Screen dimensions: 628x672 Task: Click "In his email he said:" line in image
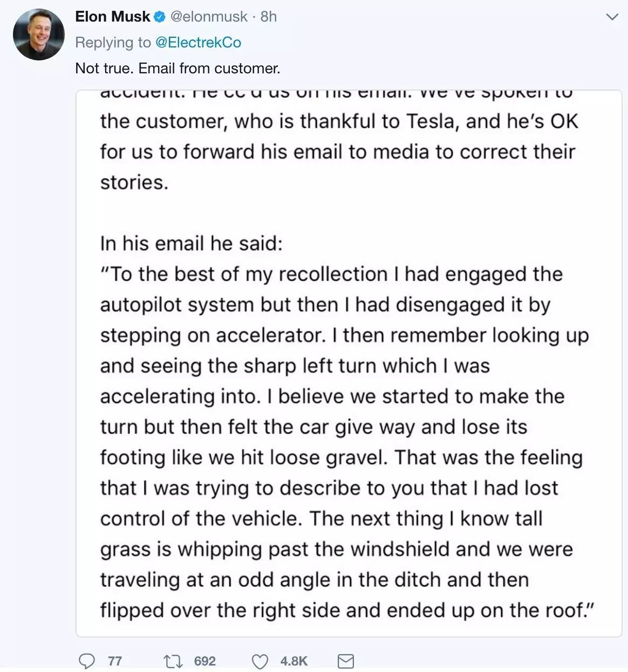point(191,244)
